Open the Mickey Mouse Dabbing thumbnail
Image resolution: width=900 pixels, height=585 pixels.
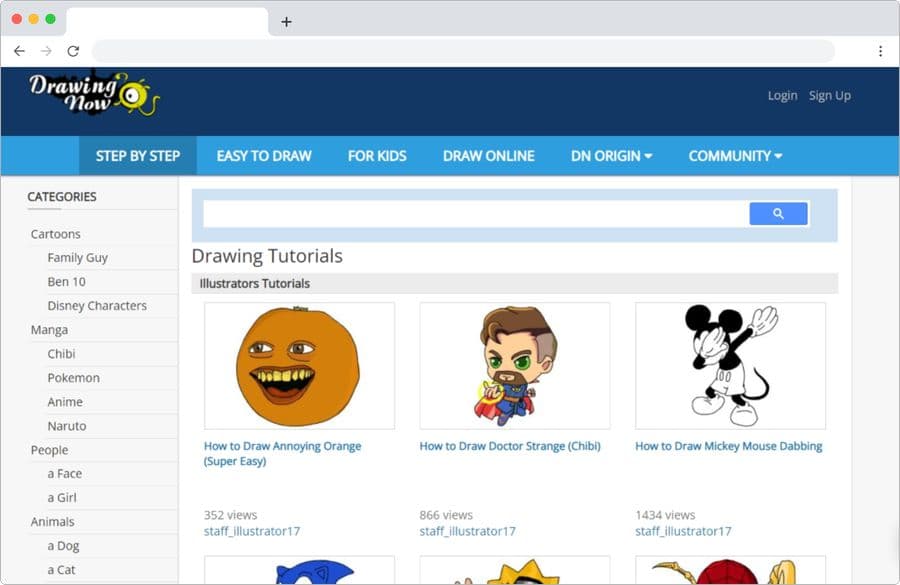[731, 366]
